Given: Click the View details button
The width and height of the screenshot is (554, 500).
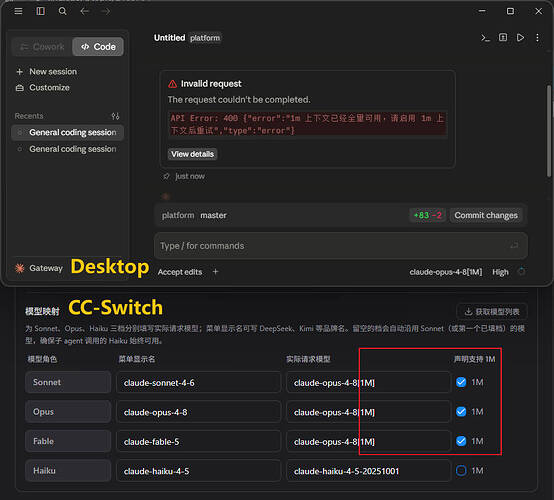Looking at the screenshot, I should pyautogui.click(x=193, y=154).
